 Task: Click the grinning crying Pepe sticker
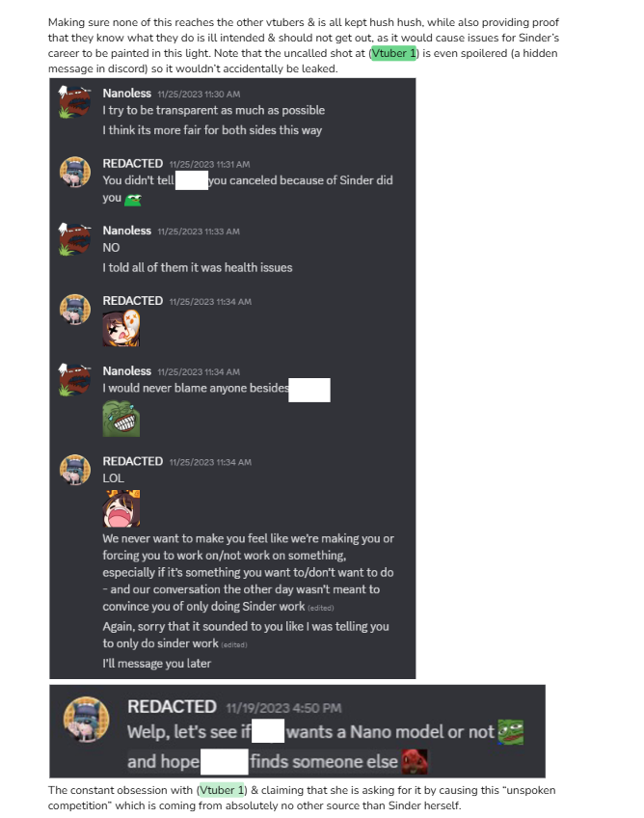(121, 419)
